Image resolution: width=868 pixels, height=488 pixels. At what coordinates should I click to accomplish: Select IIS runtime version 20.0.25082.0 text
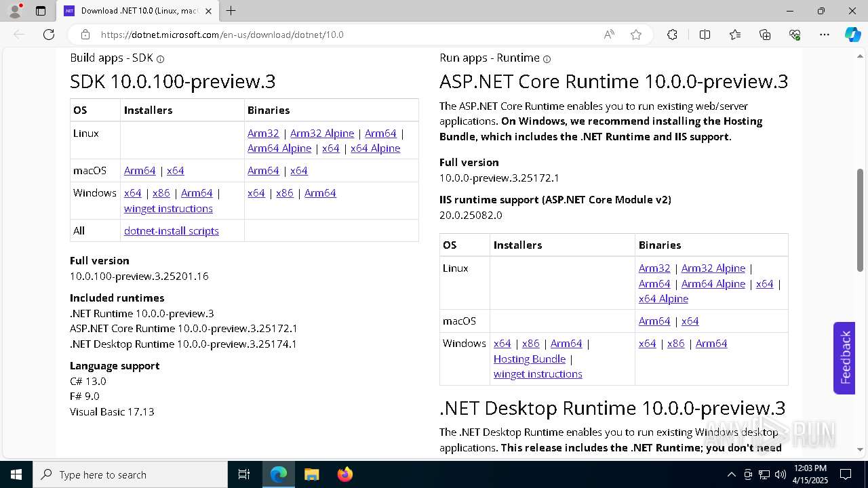pyautogui.click(x=471, y=215)
